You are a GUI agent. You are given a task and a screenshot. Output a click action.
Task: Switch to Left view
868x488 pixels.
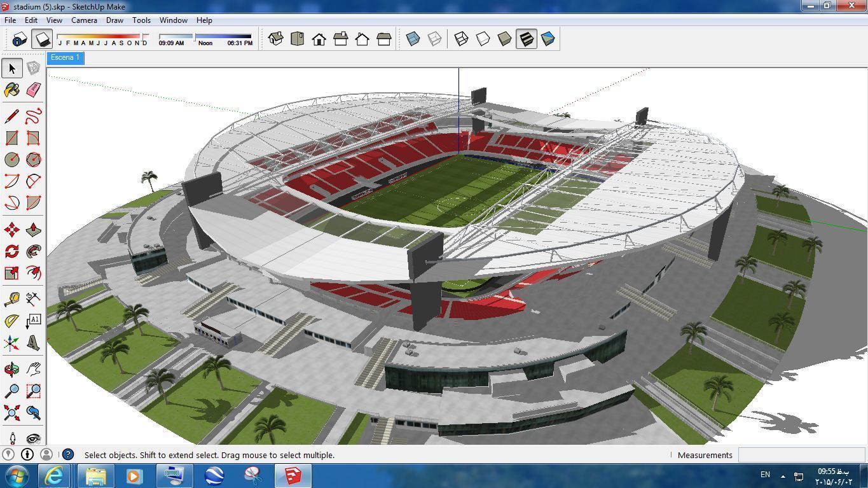(383, 39)
